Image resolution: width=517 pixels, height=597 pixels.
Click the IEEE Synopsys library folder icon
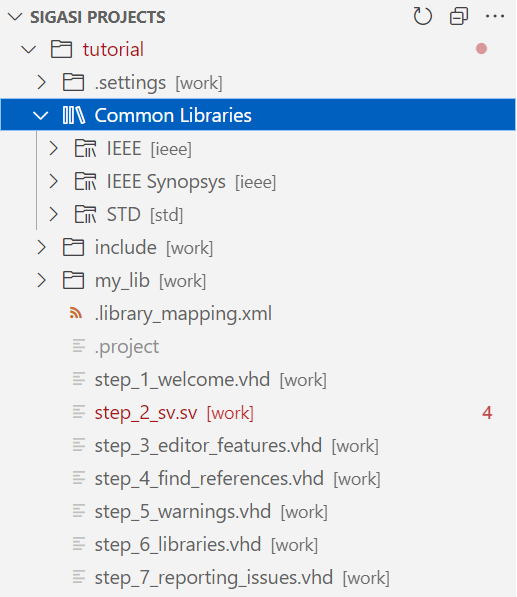85,181
